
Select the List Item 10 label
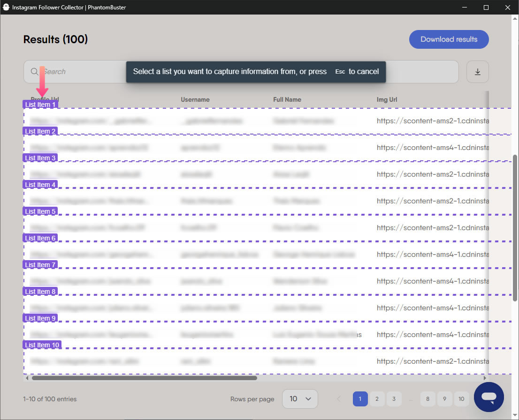(42, 345)
